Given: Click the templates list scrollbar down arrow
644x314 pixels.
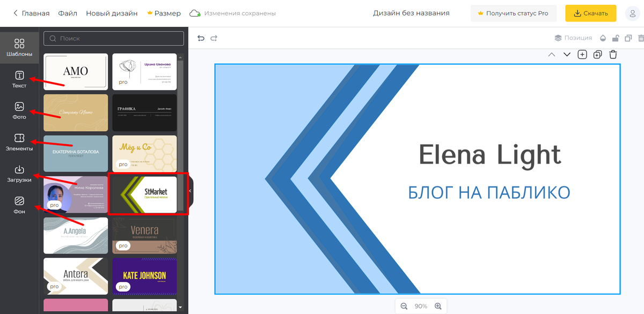Looking at the screenshot, I should tap(180, 308).
